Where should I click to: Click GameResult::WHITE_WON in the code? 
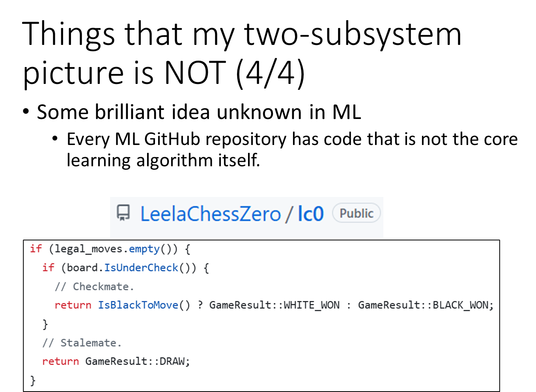click(274, 305)
